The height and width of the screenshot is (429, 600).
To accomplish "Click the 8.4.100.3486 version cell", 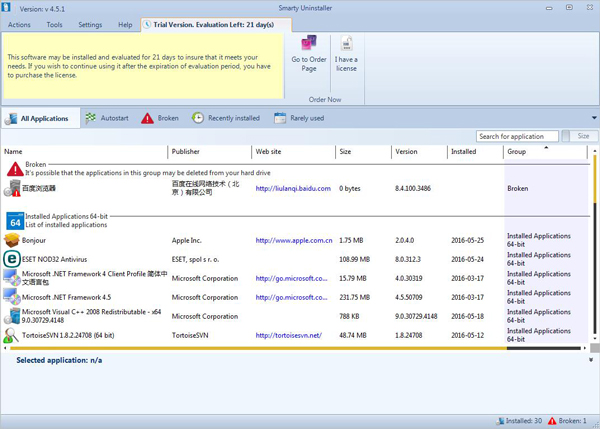I will pos(413,188).
